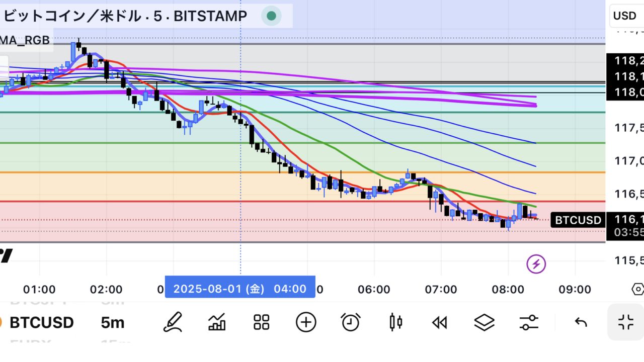Viewport: 644px width, 362px height.
Task: Undo last action with the arrow icon
Action: pos(581,322)
